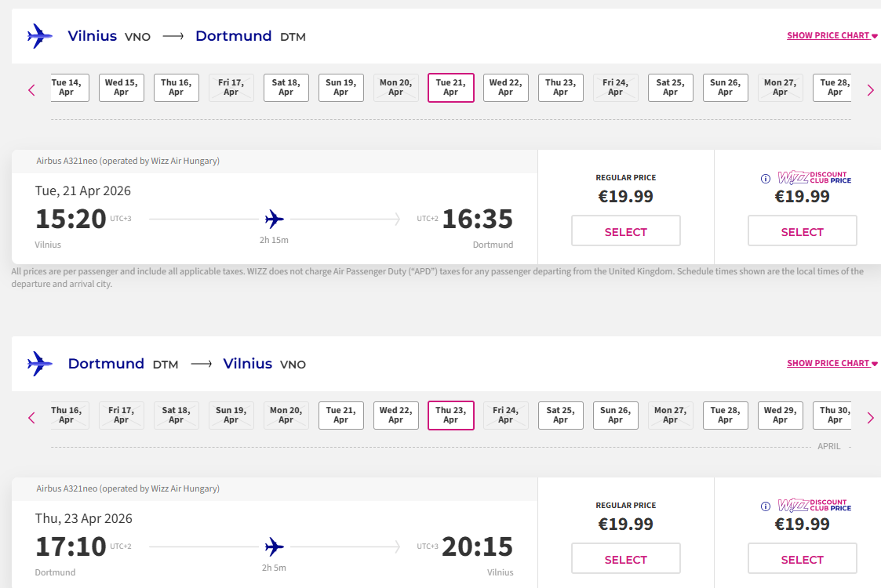Select Wizz Discount Club price for outbound flight
Screen dimensions: 881x588
802,232
